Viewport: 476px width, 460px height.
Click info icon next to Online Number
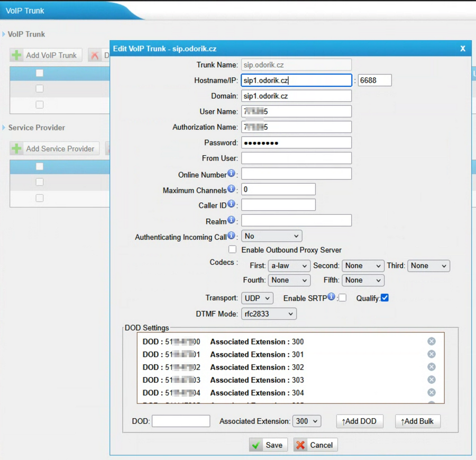231,174
